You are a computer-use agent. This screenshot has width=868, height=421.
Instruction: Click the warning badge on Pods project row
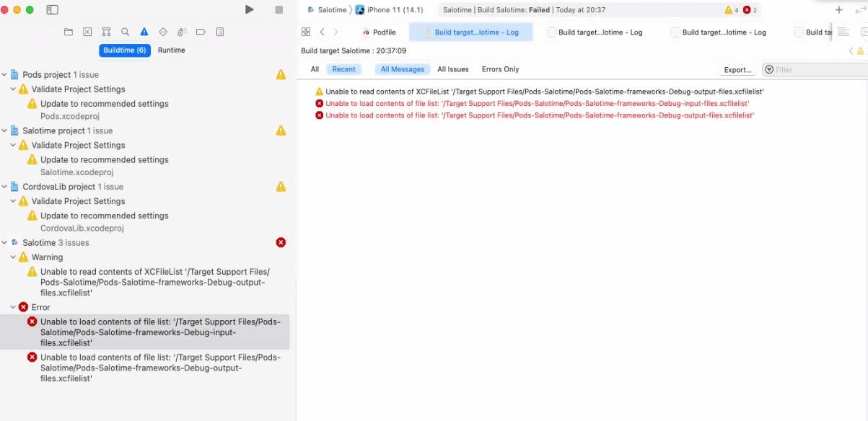pyautogui.click(x=281, y=75)
